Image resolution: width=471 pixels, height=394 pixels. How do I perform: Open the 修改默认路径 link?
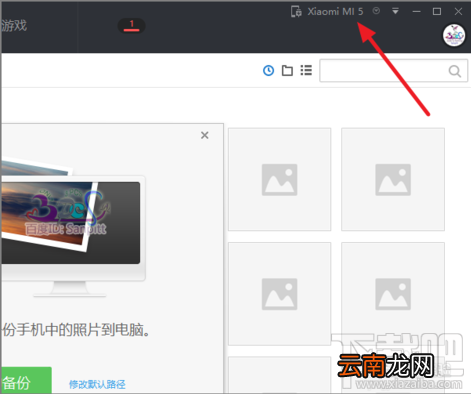pyautogui.click(x=97, y=384)
